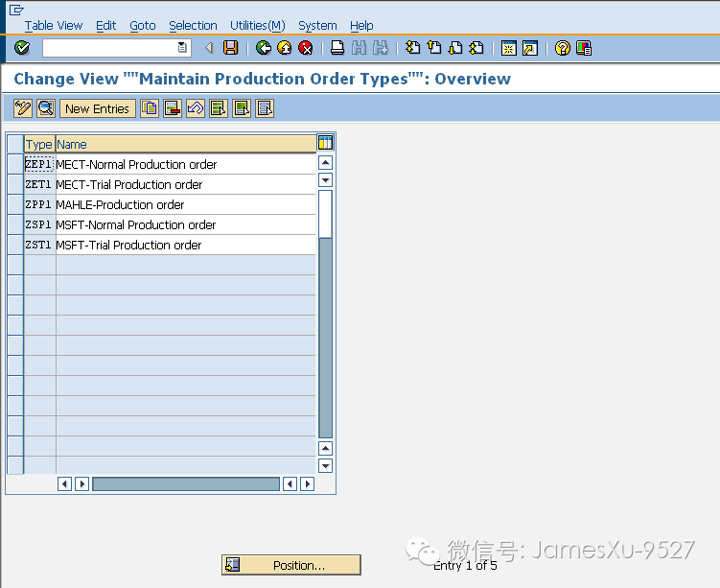The height and width of the screenshot is (588, 720).
Task: Open the Customize Local Layout icon
Action: coord(584,48)
